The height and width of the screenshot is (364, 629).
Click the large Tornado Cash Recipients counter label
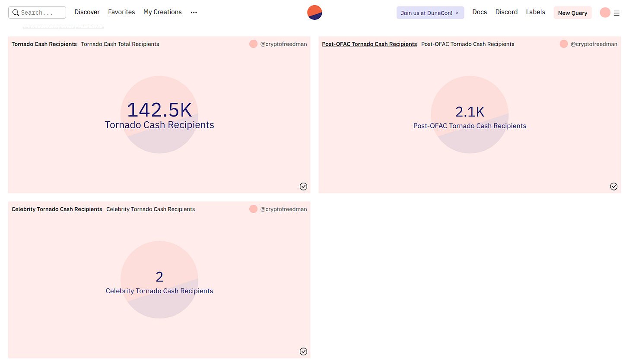coord(159,125)
